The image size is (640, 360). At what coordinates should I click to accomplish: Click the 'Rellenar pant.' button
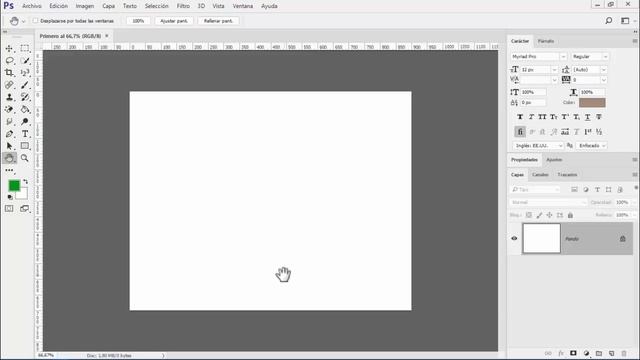[218, 21]
